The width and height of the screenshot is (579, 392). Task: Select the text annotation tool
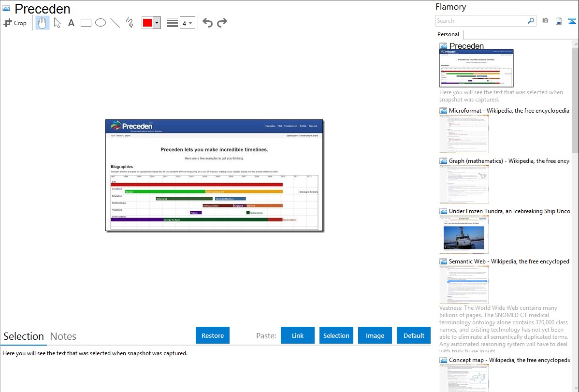point(71,23)
